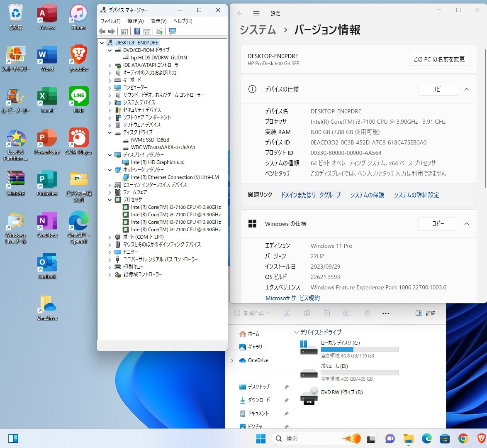Open the Brave browser desktop shortcut

[79, 58]
